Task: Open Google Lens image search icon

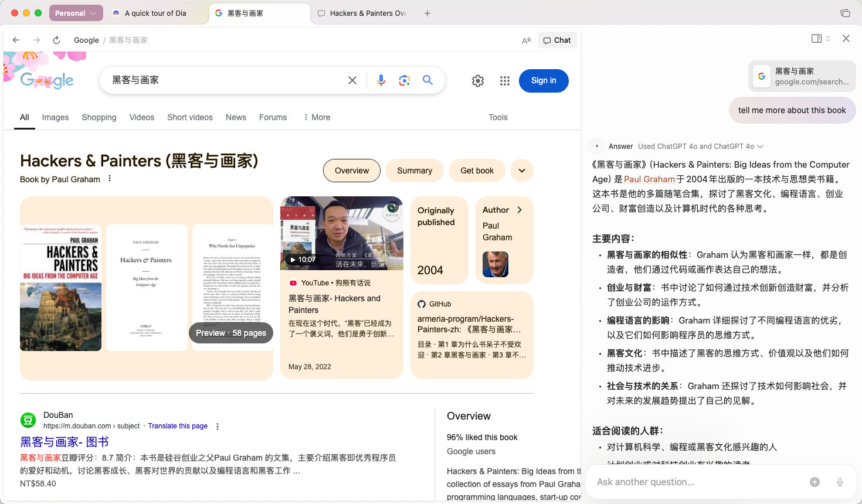Action: click(405, 80)
